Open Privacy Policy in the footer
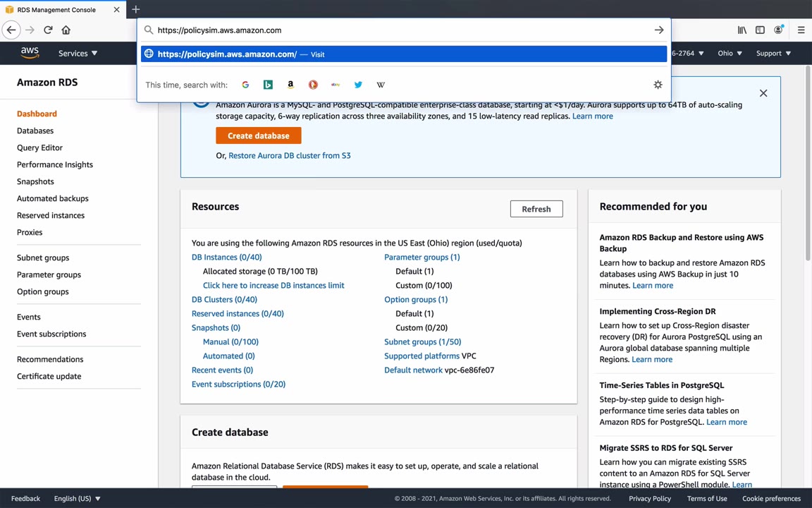The image size is (812, 508). 649,498
